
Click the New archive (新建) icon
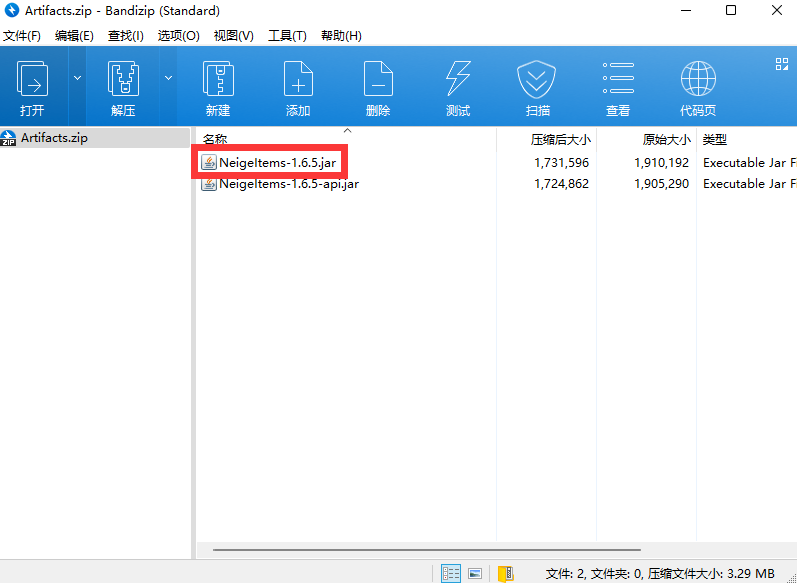pos(218,79)
